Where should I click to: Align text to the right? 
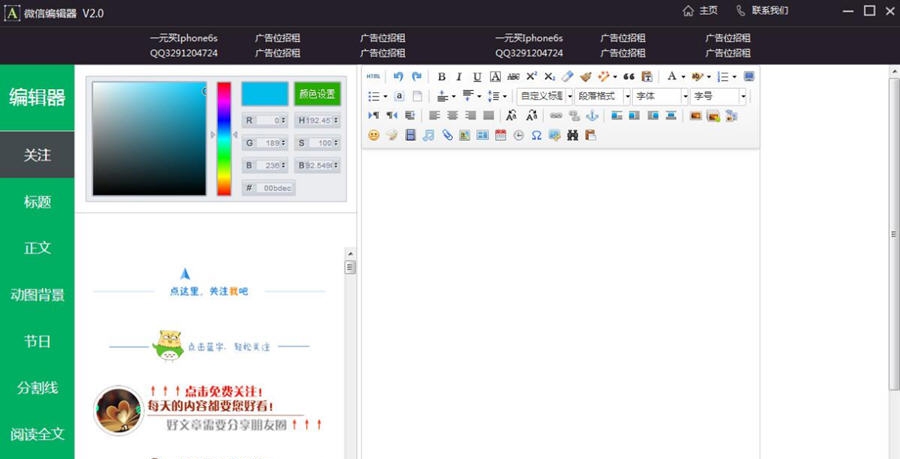[x=471, y=116]
